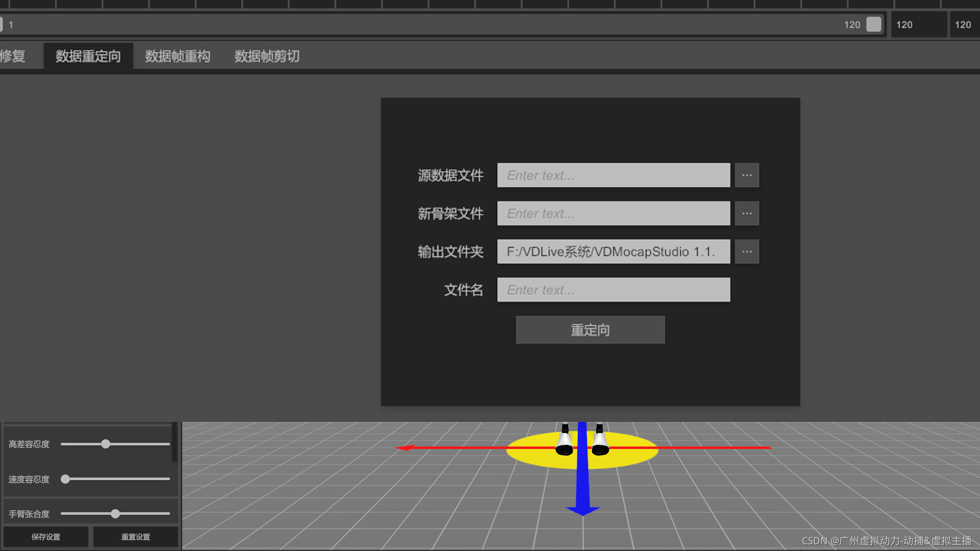The image size is (980, 551).
Task: Select the partially visible 修复 tab
Action: 13,56
